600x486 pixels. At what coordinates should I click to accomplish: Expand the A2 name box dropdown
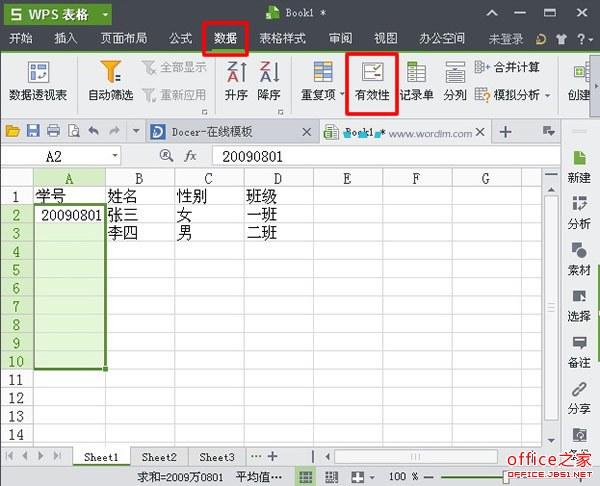tap(115, 156)
